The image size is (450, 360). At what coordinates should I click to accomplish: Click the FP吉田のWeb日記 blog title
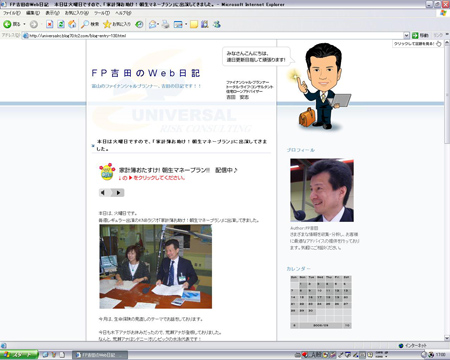tap(146, 73)
